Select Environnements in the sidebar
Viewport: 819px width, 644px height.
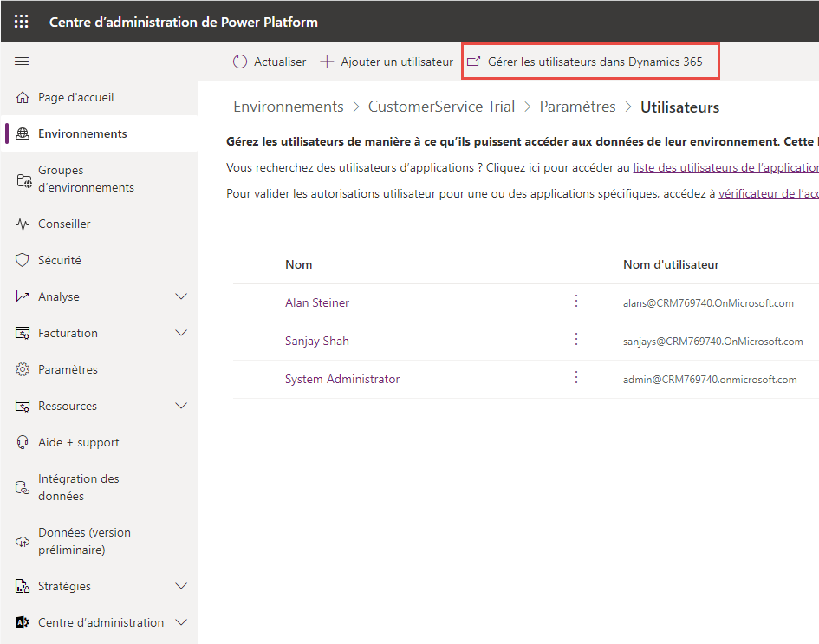[x=100, y=133]
